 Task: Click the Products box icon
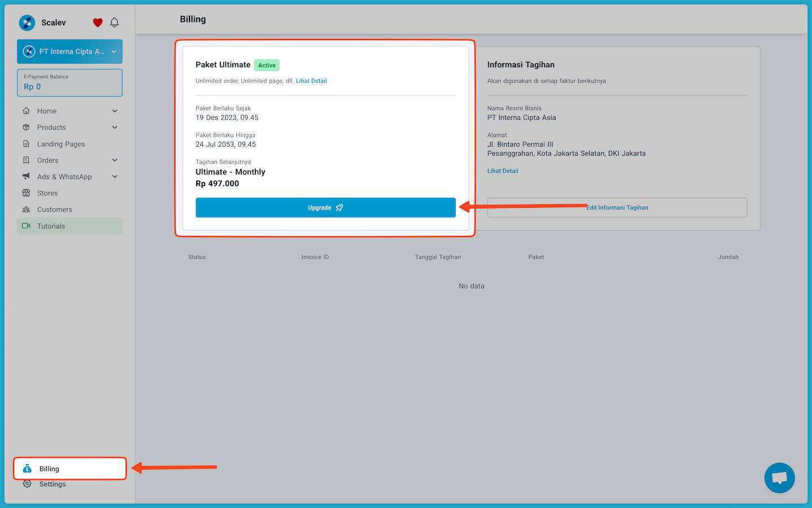coord(26,127)
